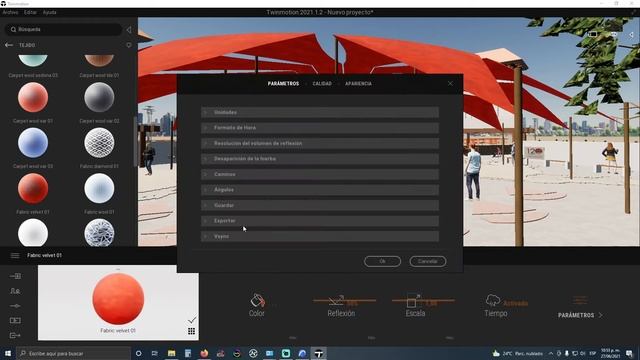Screen dimensions: 640x360
Task: Click the Windows taskbar search box
Action: point(74,353)
